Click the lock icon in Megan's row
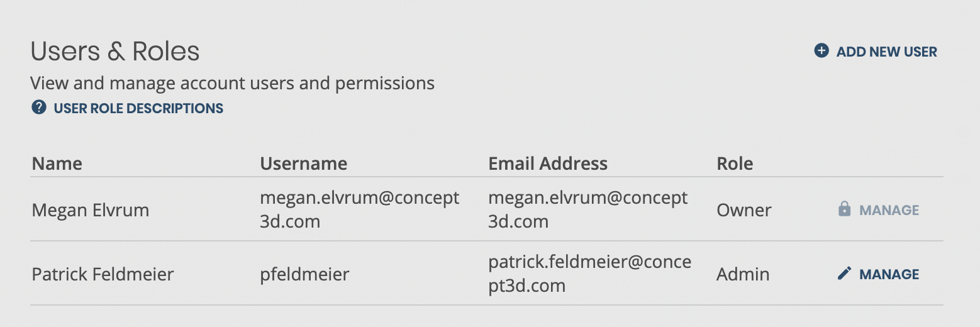Screen dimensions: 980x327 (844, 209)
